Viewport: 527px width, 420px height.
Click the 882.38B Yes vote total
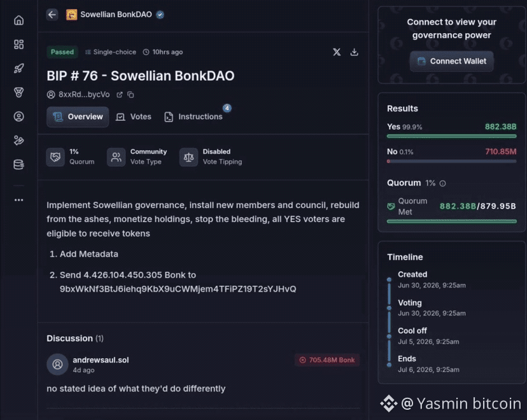[x=500, y=127]
